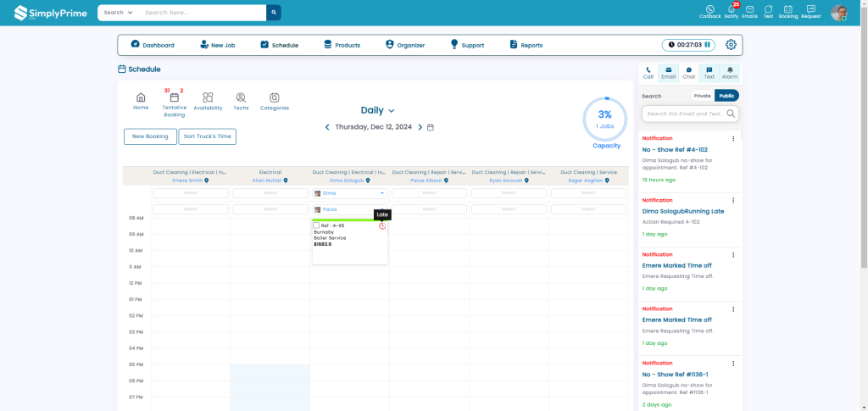Open the Callback icon in header

tap(709, 12)
